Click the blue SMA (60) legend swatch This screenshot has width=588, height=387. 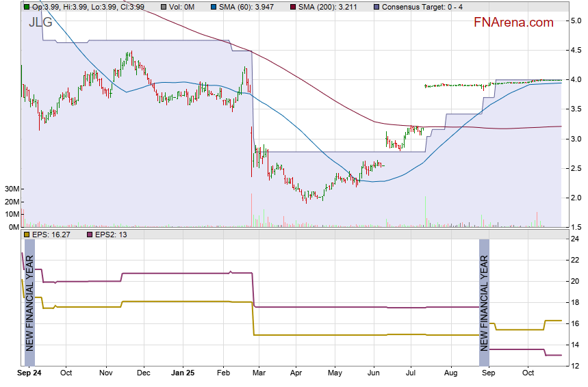pos(204,6)
